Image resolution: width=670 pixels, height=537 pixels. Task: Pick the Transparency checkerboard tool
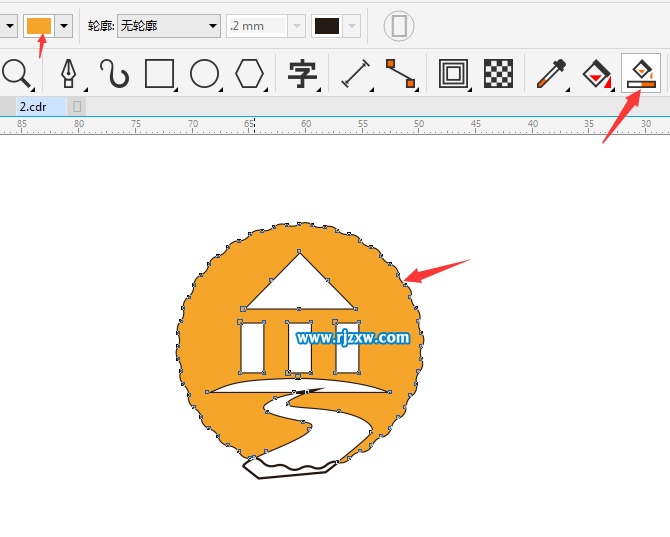click(498, 73)
